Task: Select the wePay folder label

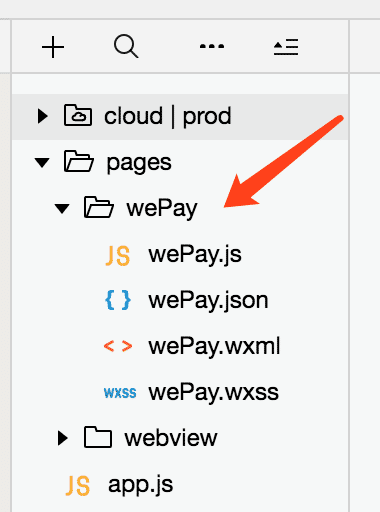Action: tap(162, 209)
